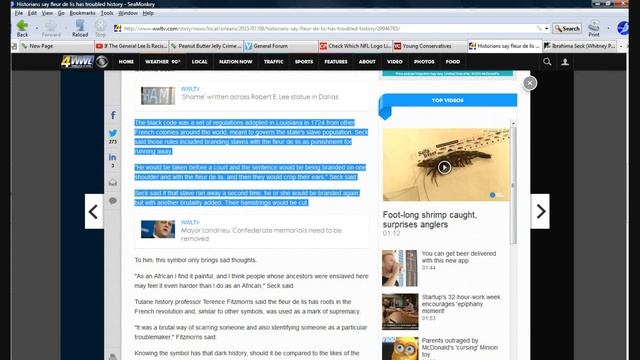The width and height of the screenshot is (640, 360).
Task: Open VIDEO section
Action: coord(395,62)
